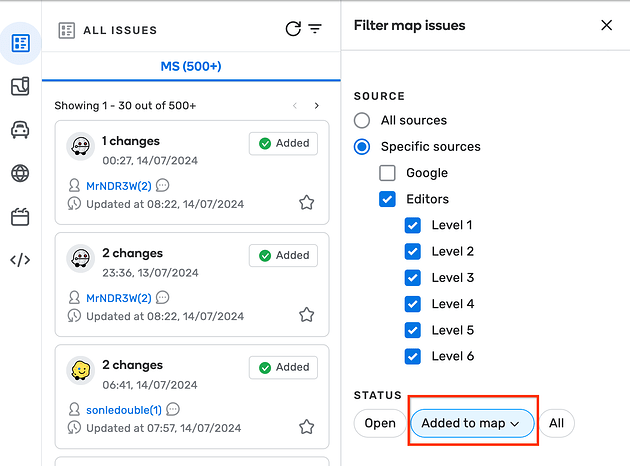Select the All sources radio button
Image resolution: width=630 pixels, height=466 pixels.
362,120
